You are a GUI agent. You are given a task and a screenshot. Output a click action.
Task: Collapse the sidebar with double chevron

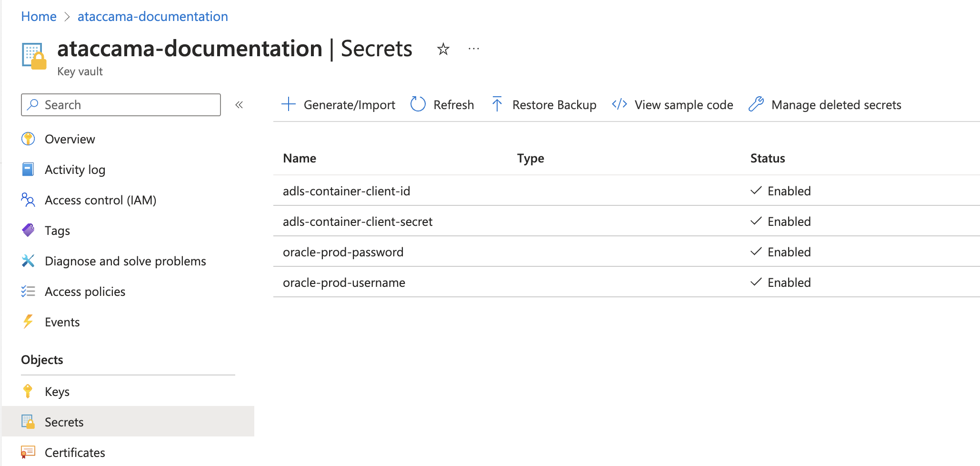click(x=239, y=105)
